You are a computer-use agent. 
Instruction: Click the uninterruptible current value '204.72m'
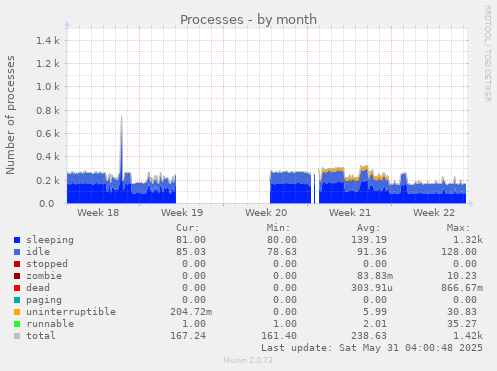tap(191, 312)
